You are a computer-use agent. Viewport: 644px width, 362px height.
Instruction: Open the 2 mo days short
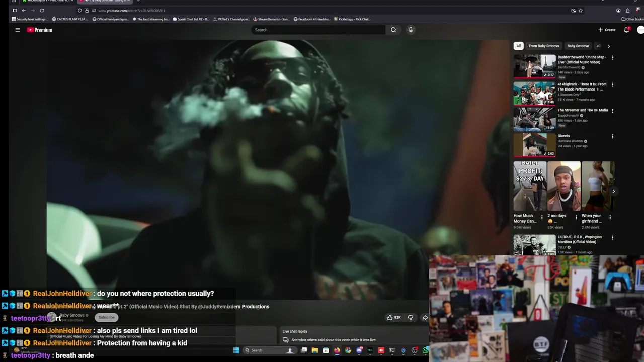[x=564, y=186]
